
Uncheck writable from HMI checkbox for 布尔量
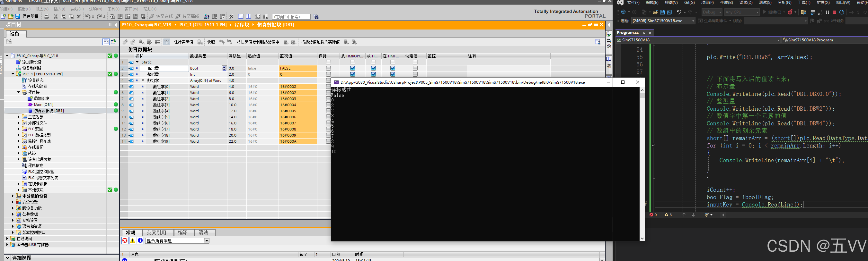(x=373, y=68)
